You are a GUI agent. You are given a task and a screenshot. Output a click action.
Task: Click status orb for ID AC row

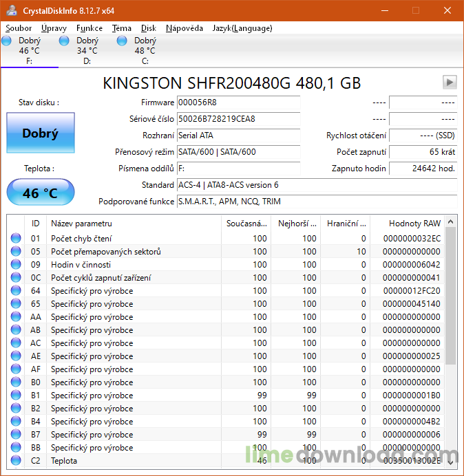pos(16,343)
